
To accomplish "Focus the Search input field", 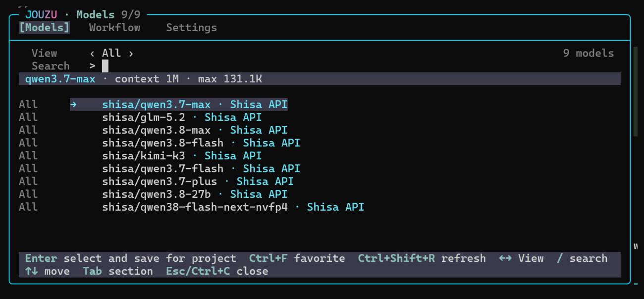I will 105,66.
